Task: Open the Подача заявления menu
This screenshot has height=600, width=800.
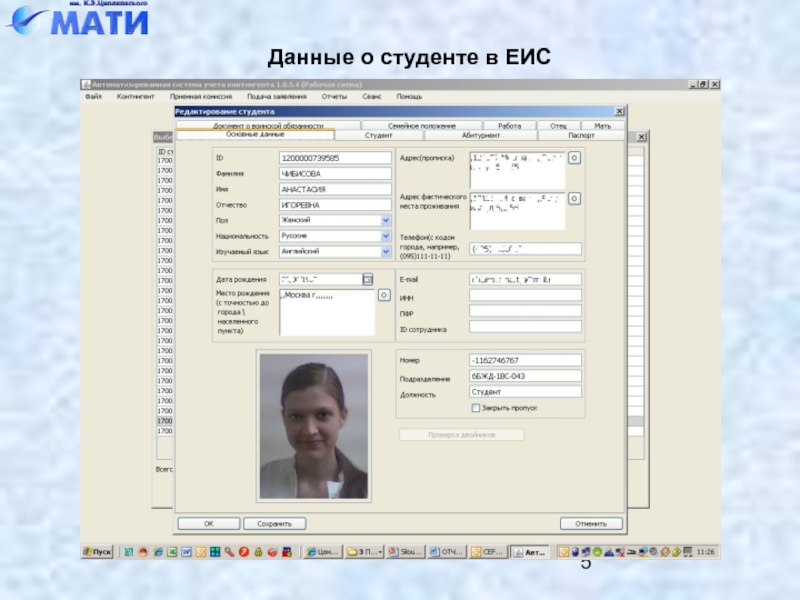Action: point(277,96)
